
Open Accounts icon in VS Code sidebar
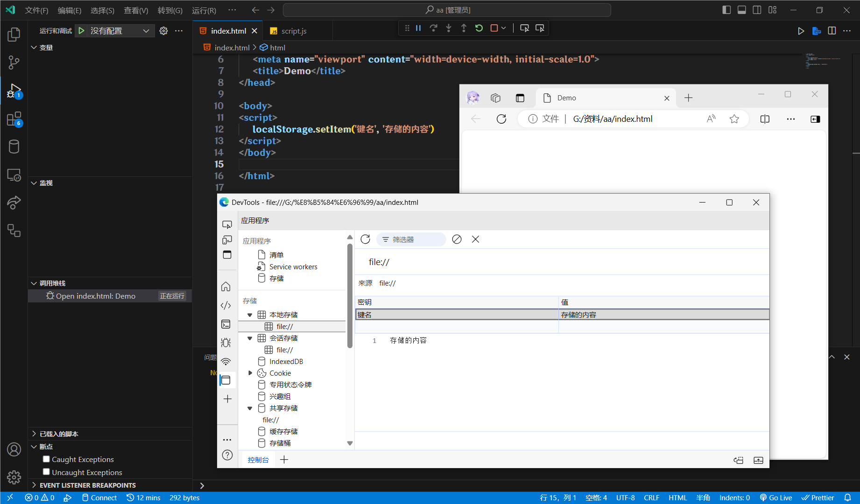coord(14,449)
